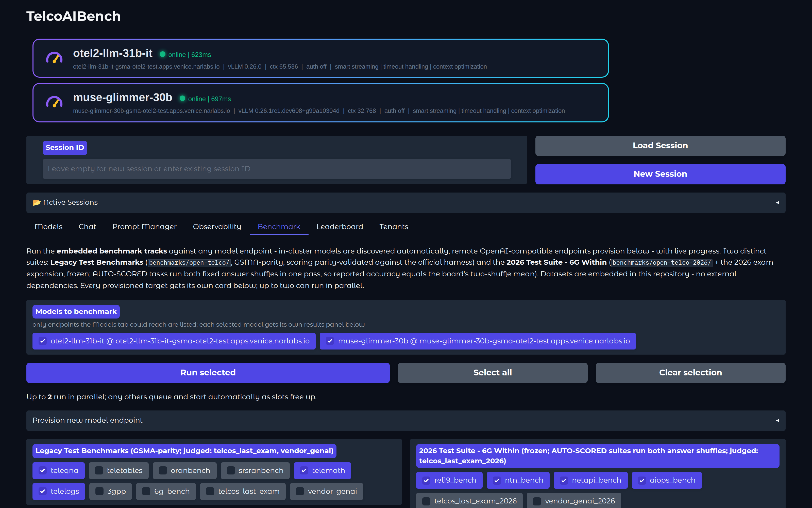Click the gauge icon on muse-glimmer-30b card

54,102
